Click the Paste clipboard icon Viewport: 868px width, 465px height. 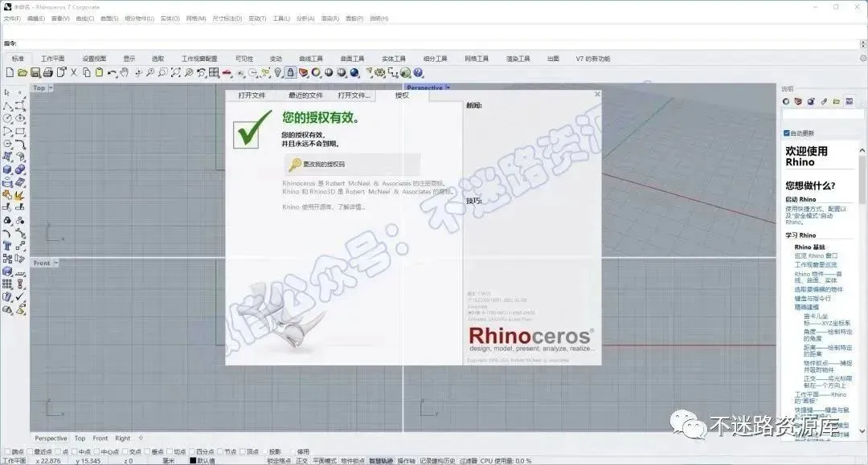point(99,72)
